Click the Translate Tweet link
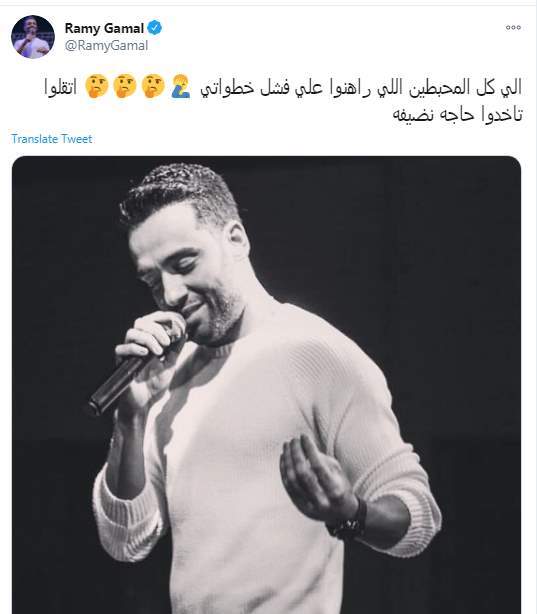The image size is (537, 614). pyautogui.click(x=52, y=139)
